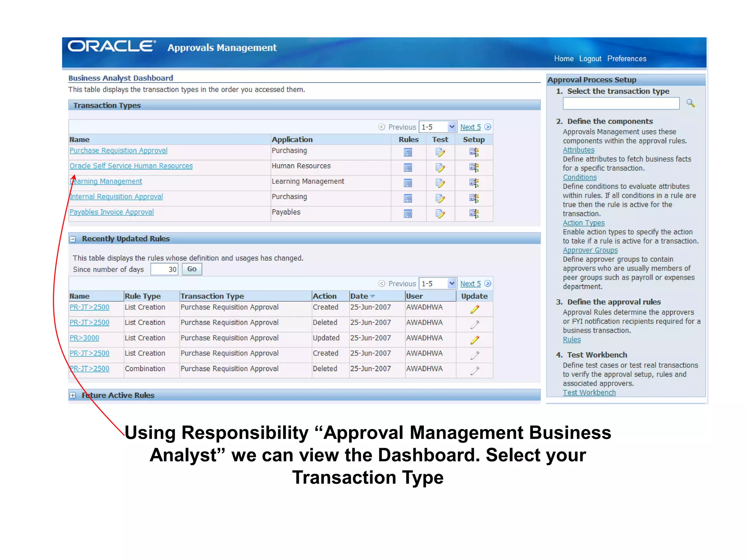Open the Test Workbench link
Viewport: 747px width, 560px height.
coord(589,392)
